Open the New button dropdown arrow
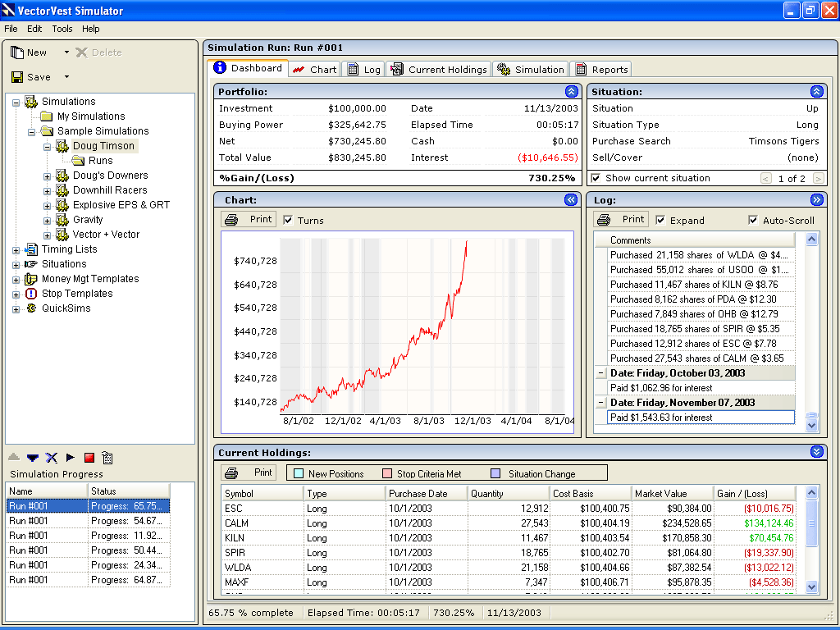This screenshot has width=840, height=630. pyautogui.click(x=66, y=52)
